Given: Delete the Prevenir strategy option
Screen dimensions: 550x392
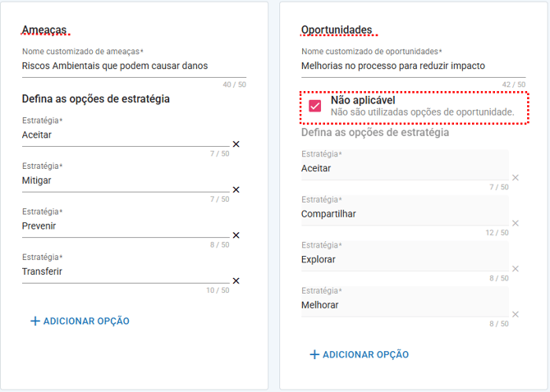Looking at the screenshot, I should tap(236, 235).
